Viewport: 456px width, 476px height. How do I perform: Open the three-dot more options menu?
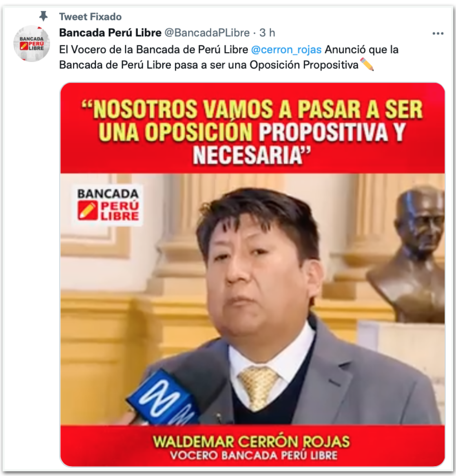[x=438, y=33]
